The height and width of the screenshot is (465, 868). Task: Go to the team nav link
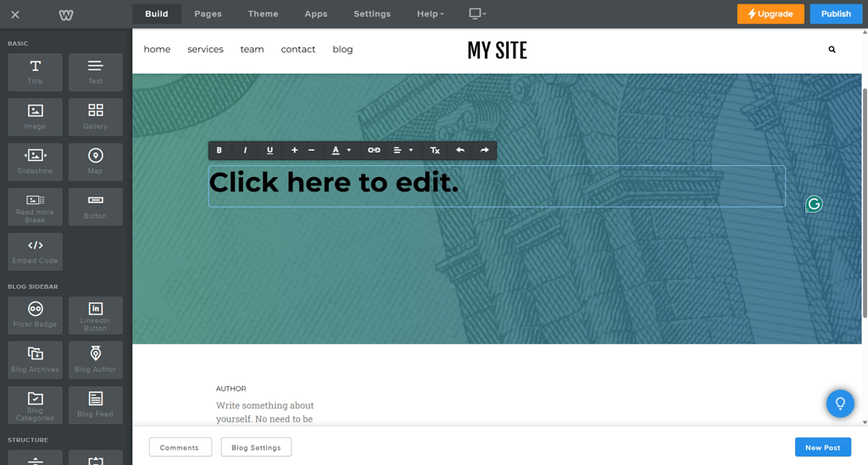tap(252, 49)
